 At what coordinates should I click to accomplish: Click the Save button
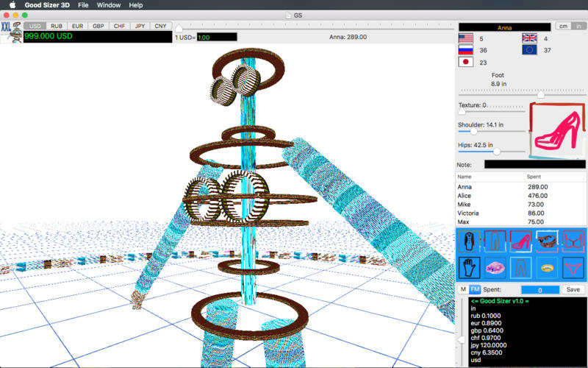[x=573, y=289]
